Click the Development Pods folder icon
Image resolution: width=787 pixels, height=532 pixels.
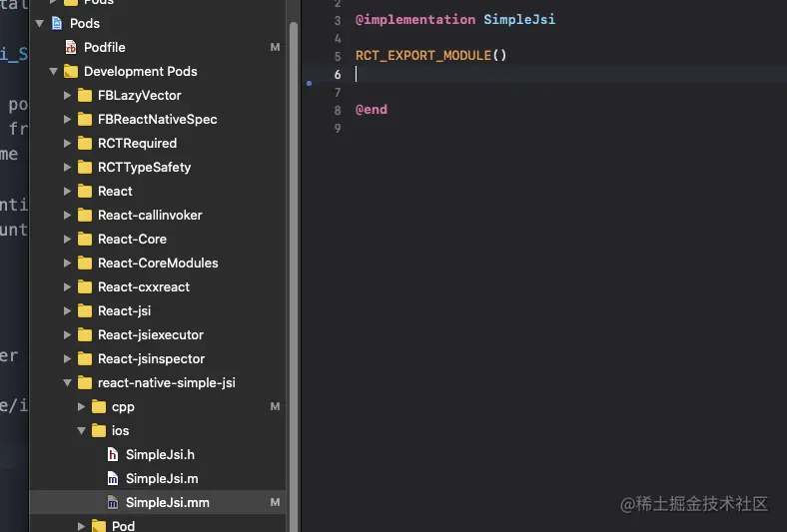tap(71, 71)
